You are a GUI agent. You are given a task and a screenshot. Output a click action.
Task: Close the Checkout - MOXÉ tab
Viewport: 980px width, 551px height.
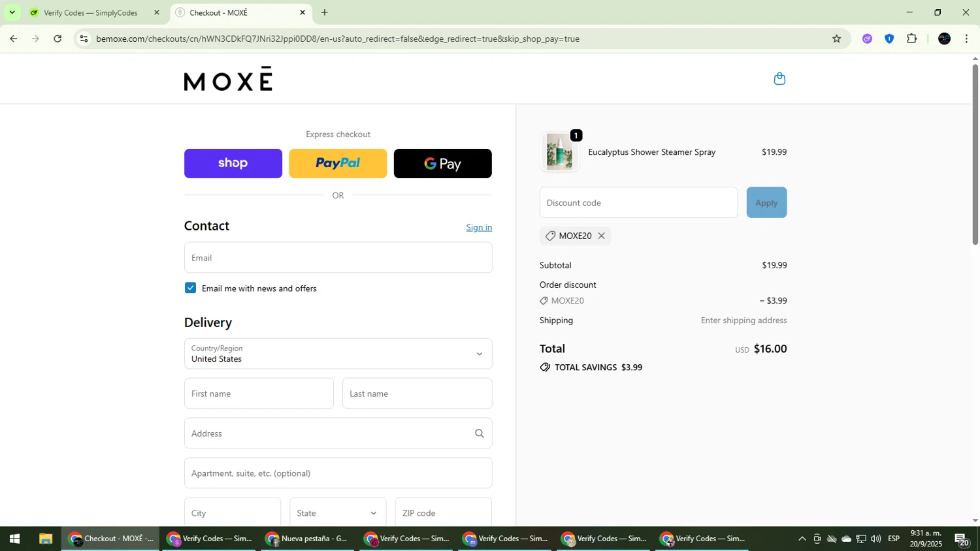302,12
